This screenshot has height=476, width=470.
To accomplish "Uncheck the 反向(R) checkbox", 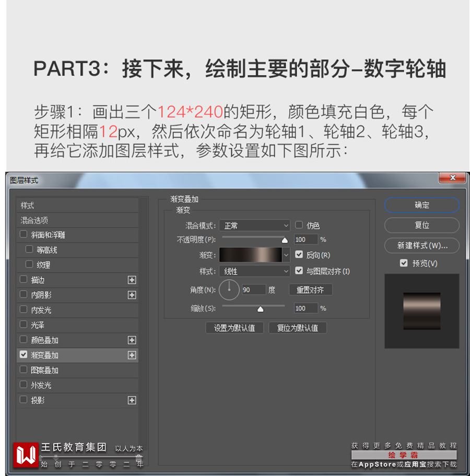I will pos(299,254).
